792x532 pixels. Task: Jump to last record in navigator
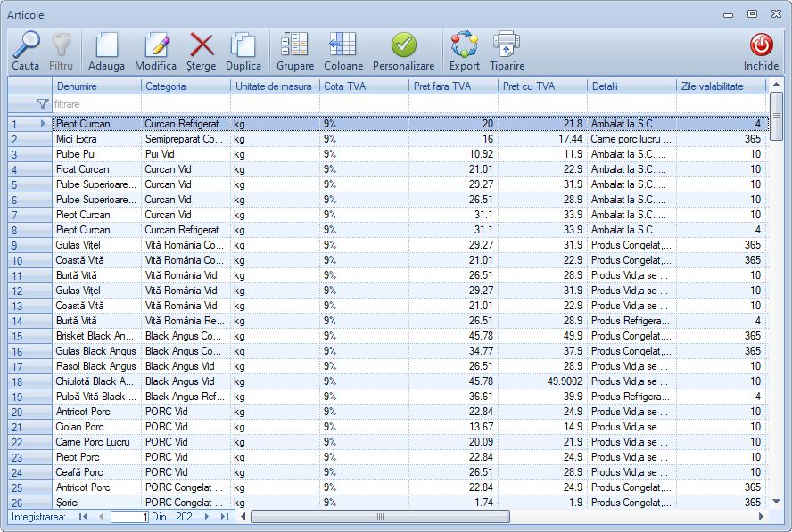224,517
